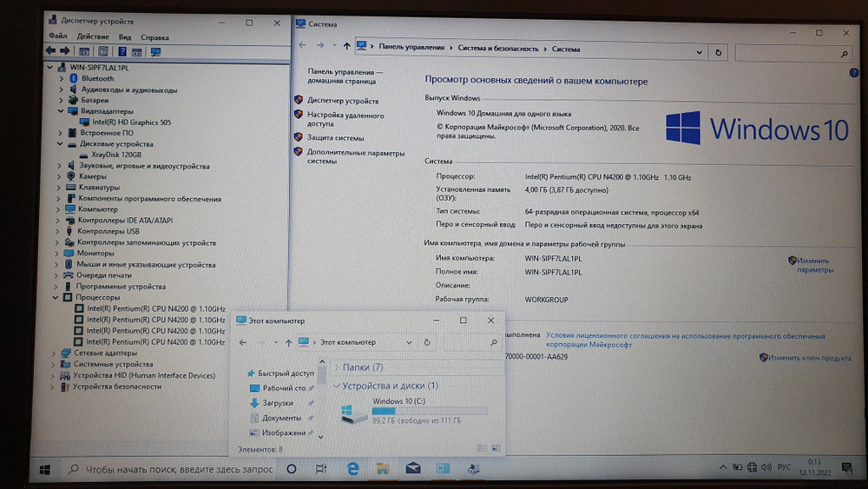Click the taskbar search box
The height and width of the screenshot is (489, 868).
[x=170, y=469]
